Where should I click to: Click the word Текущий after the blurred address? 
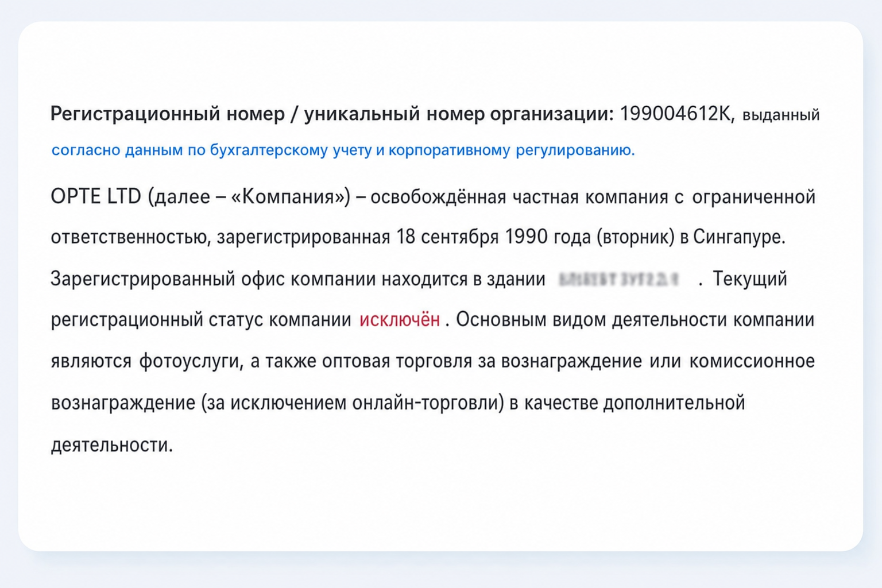pyautogui.click(x=750, y=279)
